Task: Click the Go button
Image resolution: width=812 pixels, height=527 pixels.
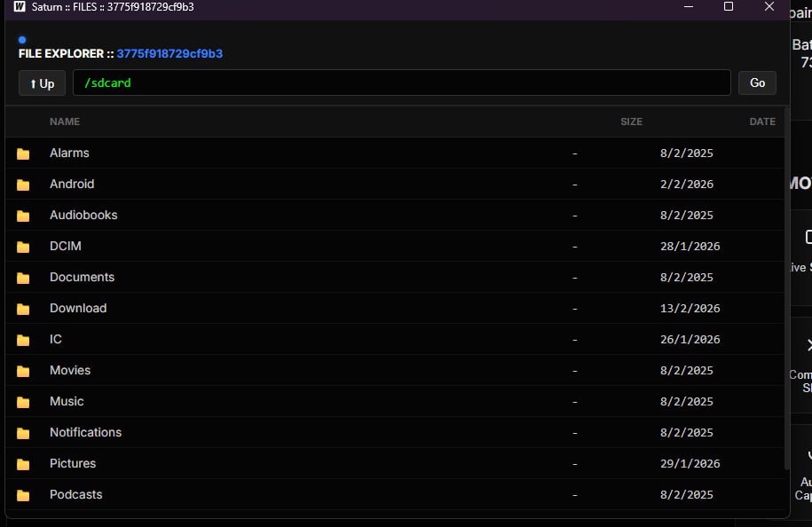Action: tap(757, 83)
